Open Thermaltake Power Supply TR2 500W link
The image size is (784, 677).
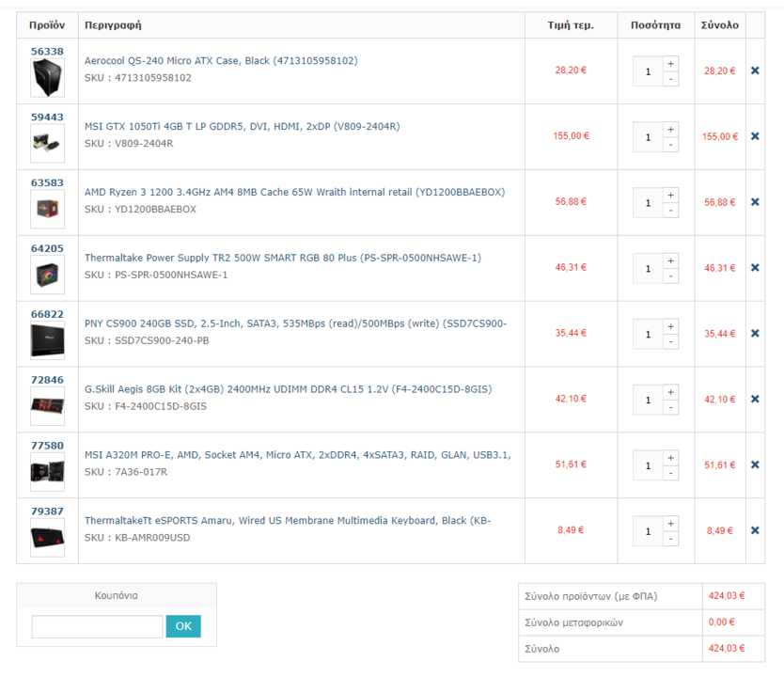click(x=283, y=258)
